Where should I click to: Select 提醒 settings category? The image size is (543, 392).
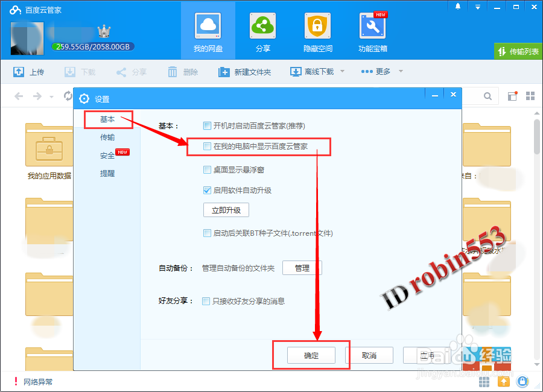tap(108, 174)
